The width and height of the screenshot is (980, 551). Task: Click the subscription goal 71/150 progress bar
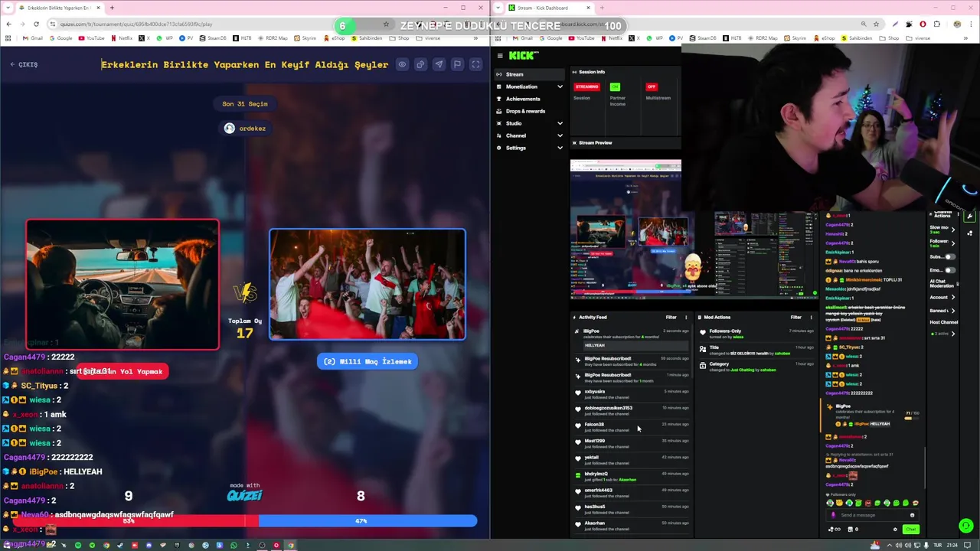tap(910, 417)
